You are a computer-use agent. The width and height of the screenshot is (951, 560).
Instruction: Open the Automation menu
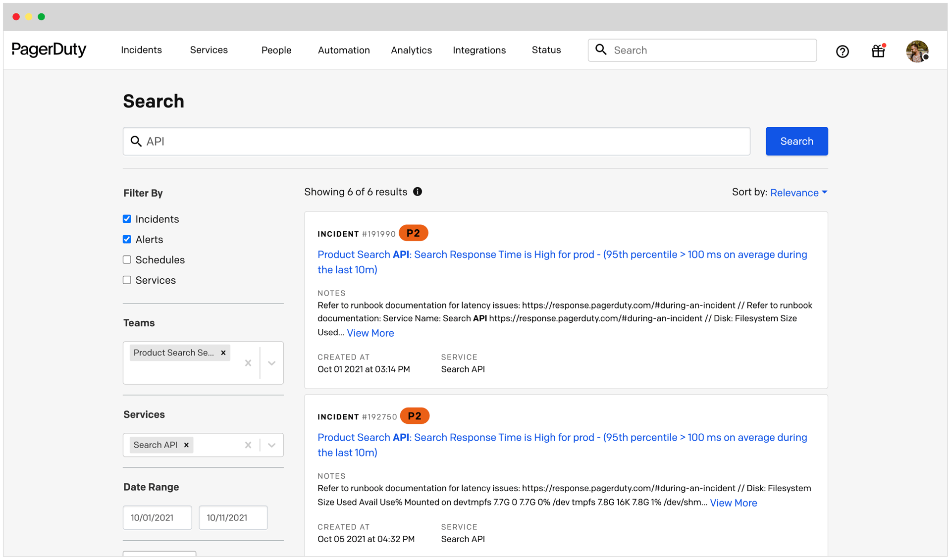pos(344,50)
